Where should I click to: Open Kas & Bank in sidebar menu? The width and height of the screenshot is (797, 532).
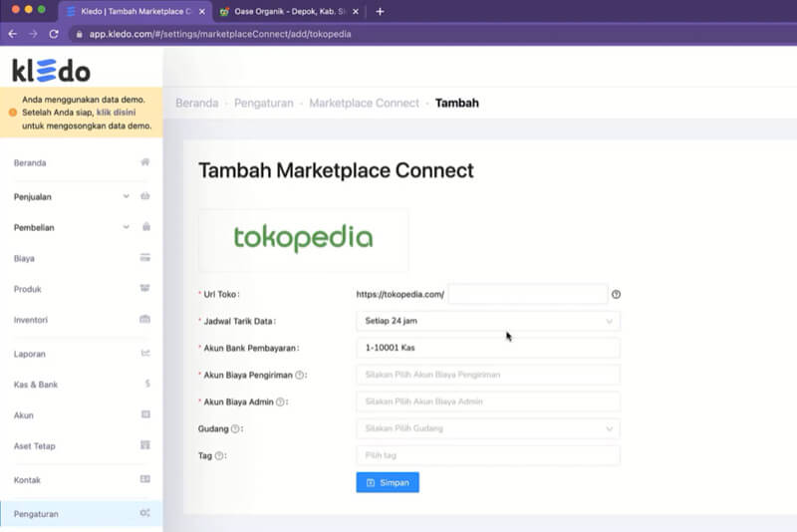(82, 385)
